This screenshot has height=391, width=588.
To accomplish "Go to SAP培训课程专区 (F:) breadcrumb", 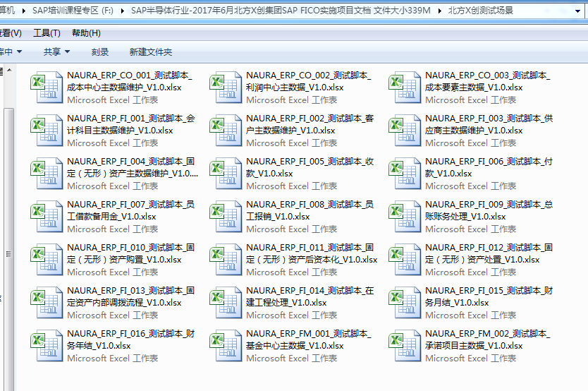I will (x=73, y=11).
